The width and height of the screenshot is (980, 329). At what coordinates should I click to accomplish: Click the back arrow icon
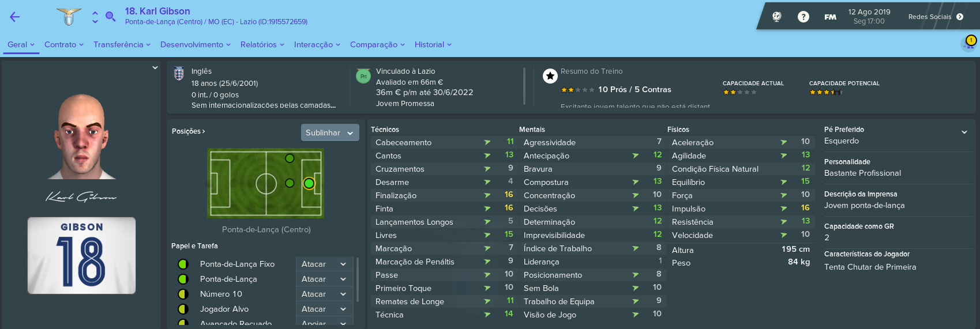click(15, 17)
